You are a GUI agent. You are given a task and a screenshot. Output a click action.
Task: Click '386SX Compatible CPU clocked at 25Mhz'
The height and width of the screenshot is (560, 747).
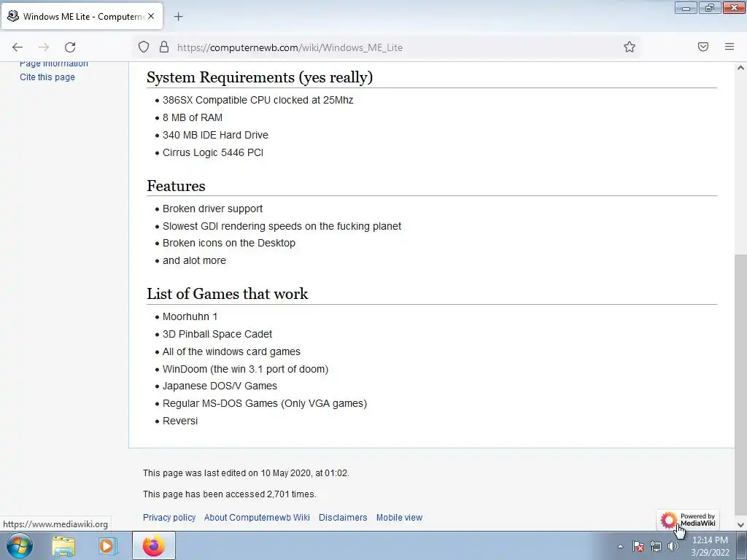(258, 100)
